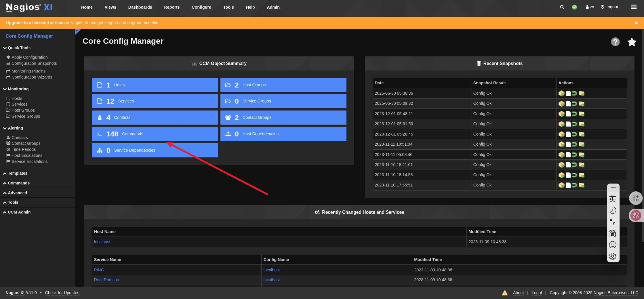Screen dimensions: 644x299
Task: Collapse the Monitoring sidebar section
Action: (16, 89)
